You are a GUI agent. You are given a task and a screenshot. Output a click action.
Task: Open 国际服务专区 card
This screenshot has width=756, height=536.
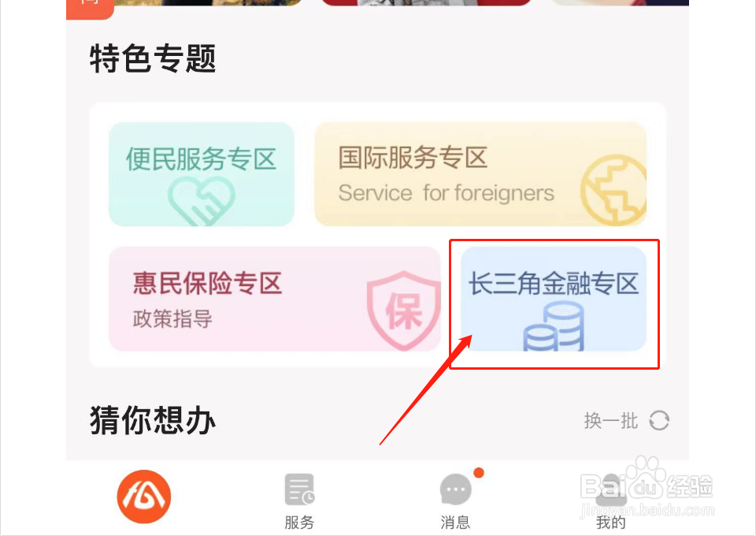480,174
